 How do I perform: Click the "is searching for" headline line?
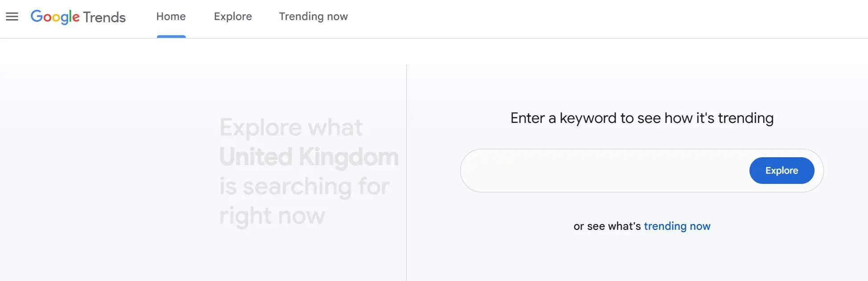(x=304, y=186)
